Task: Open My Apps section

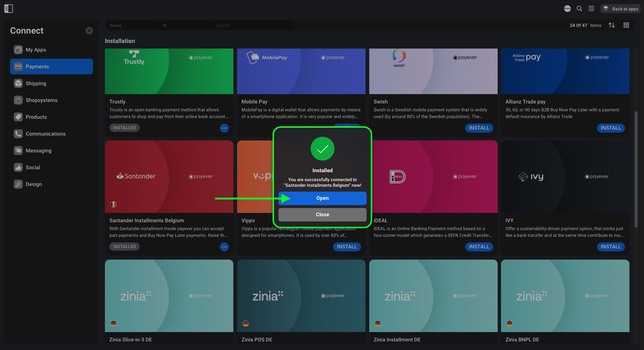Action: tap(52, 50)
